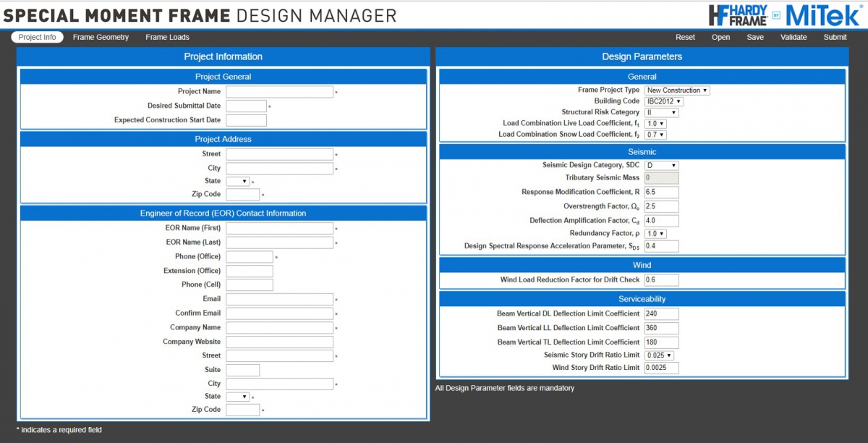
Task: Click the Desired Submittal Date field
Action: pos(246,106)
